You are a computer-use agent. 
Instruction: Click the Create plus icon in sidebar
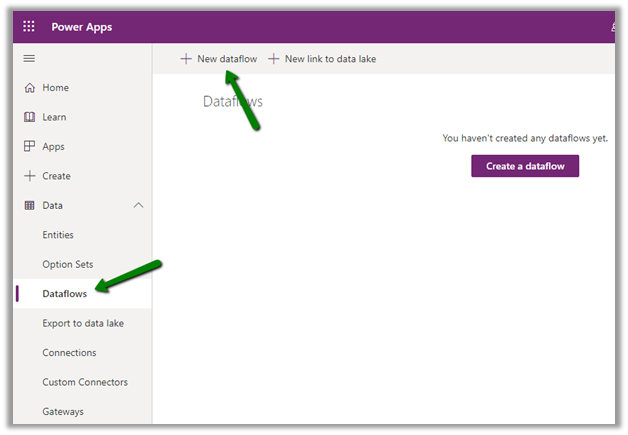pyautogui.click(x=30, y=176)
